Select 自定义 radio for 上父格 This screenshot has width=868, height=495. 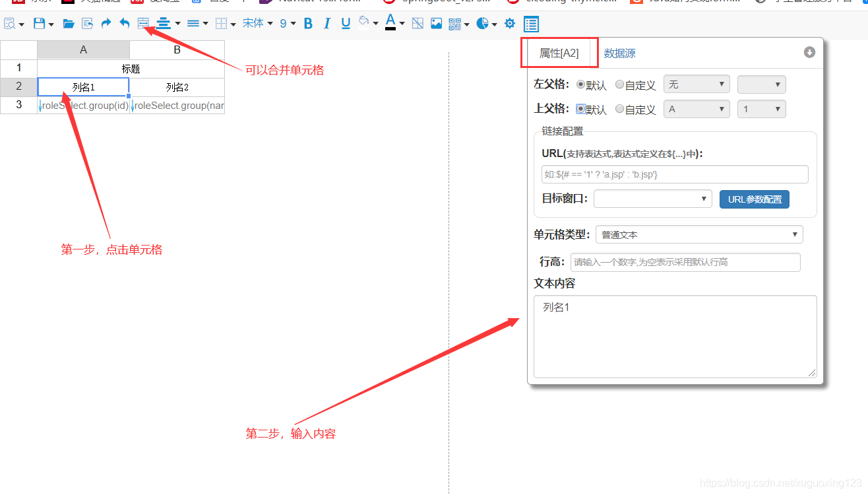coord(619,109)
